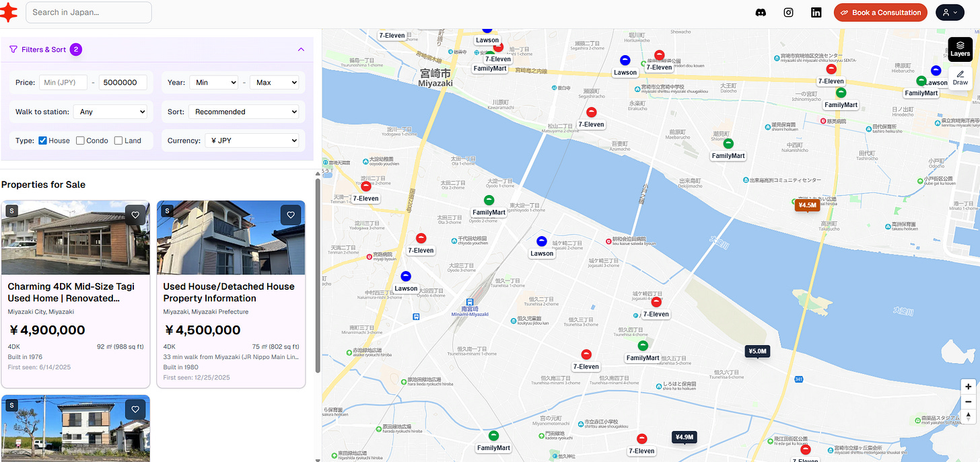Open Charming 4DK Mid-Size Tagi listing title

pos(71,292)
